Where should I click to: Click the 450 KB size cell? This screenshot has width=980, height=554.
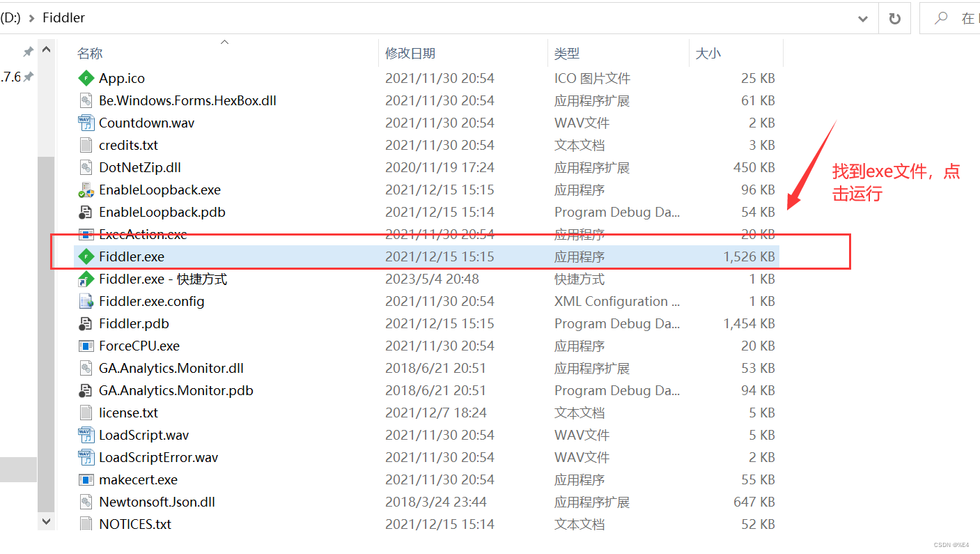pos(754,167)
